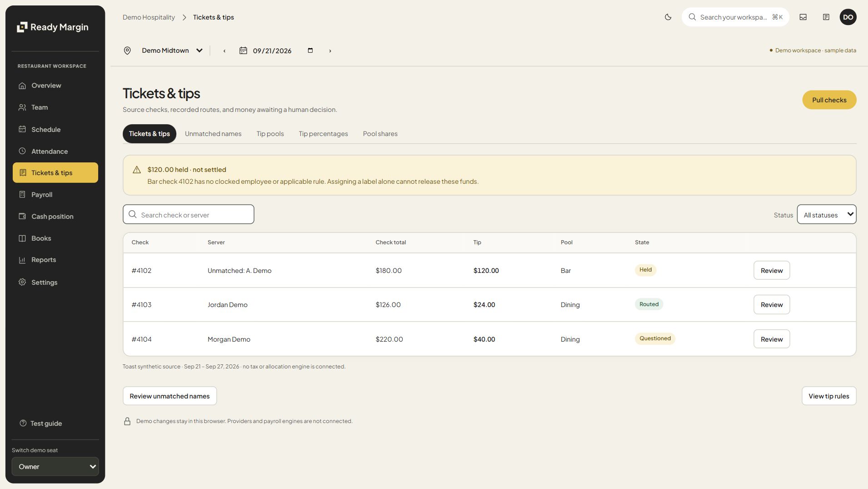Viewport: 868px width, 489px height.
Task: Open the DO user avatar menu
Action: point(848,17)
